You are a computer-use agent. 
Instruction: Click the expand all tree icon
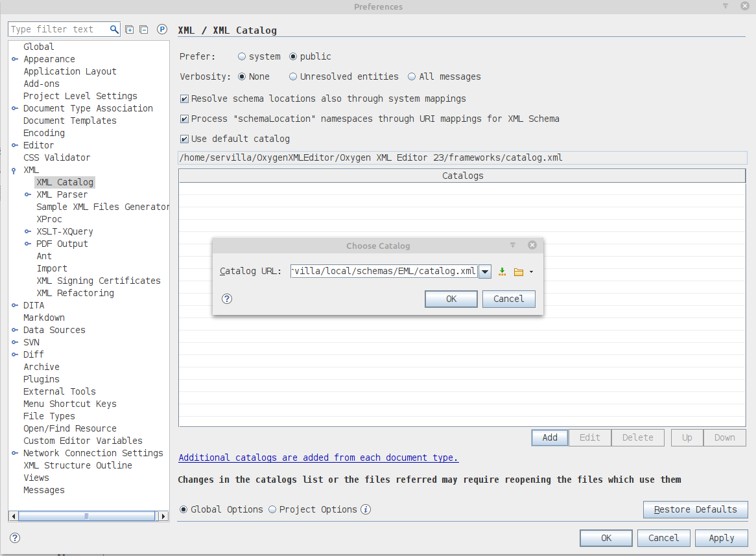(x=130, y=29)
